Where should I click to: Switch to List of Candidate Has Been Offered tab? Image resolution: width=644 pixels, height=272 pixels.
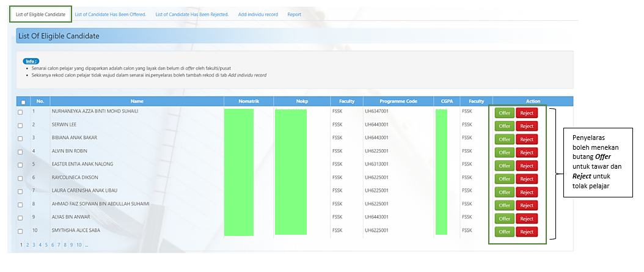(110, 14)
